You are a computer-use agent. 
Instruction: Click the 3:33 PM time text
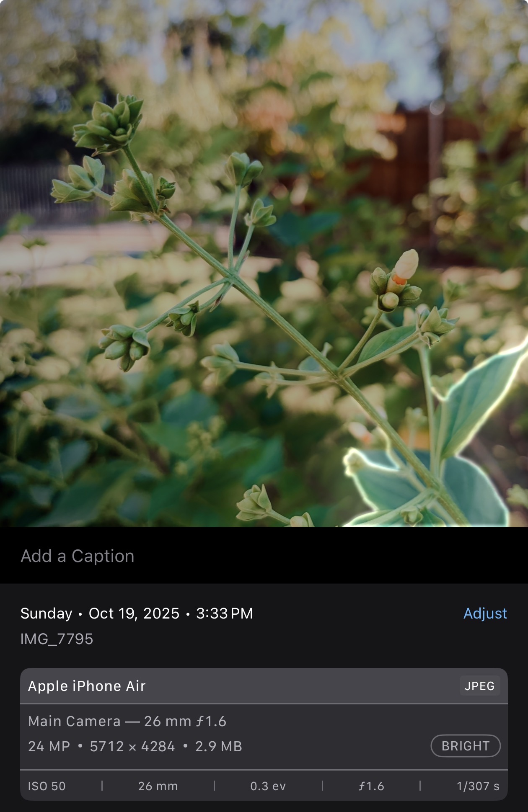(x=225, y=613)
